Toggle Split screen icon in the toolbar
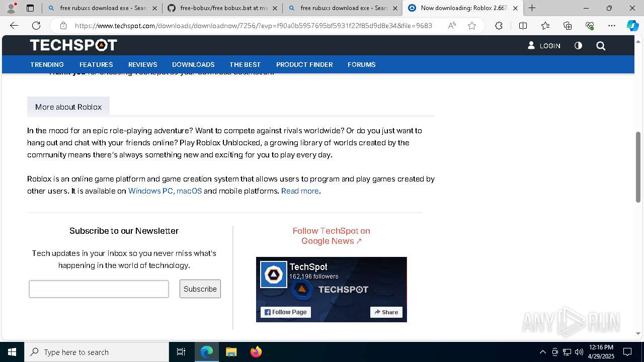 pos(523,26)
